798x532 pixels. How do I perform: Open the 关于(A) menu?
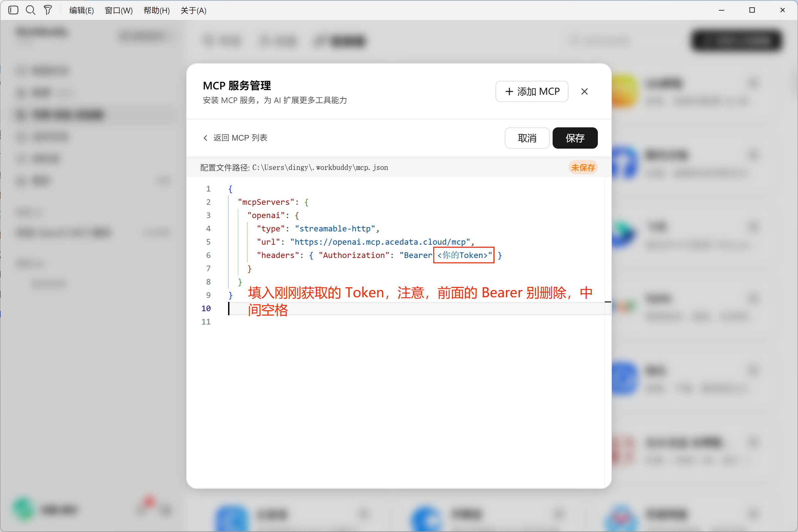coord(194,11)
